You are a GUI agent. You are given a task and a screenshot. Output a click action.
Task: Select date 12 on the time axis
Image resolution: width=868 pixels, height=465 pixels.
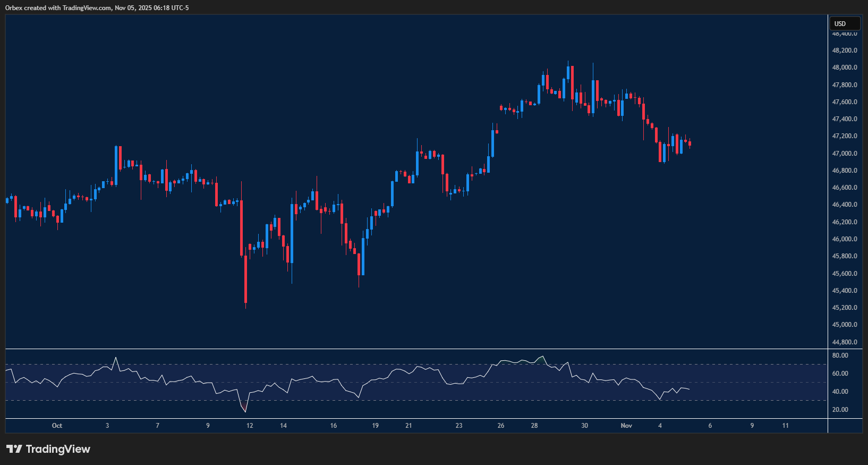250,426
